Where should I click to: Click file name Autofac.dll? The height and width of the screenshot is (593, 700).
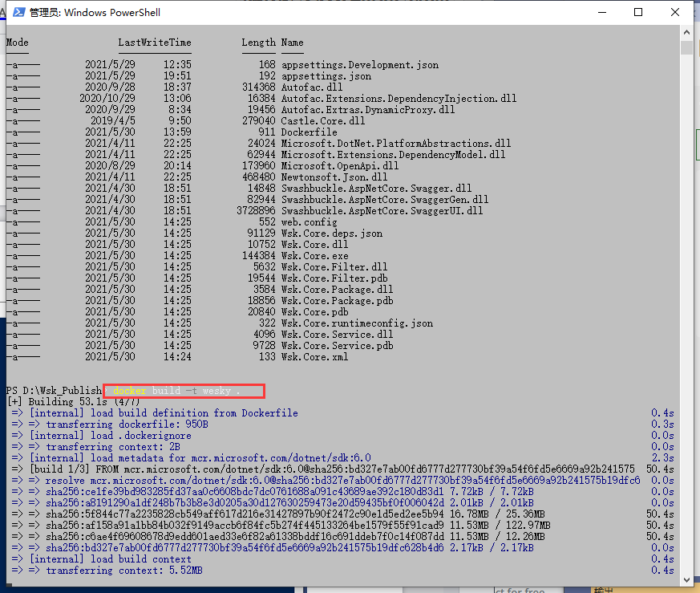click(312, 87)
